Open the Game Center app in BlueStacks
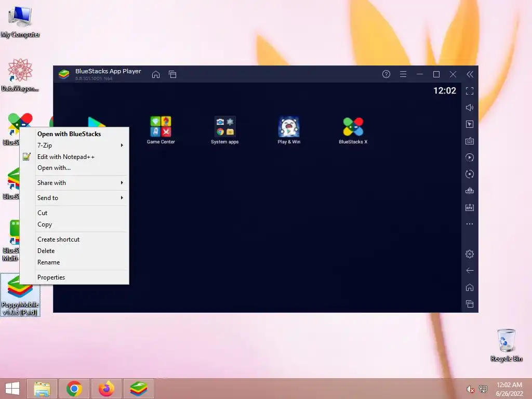 tap(161, 130)
